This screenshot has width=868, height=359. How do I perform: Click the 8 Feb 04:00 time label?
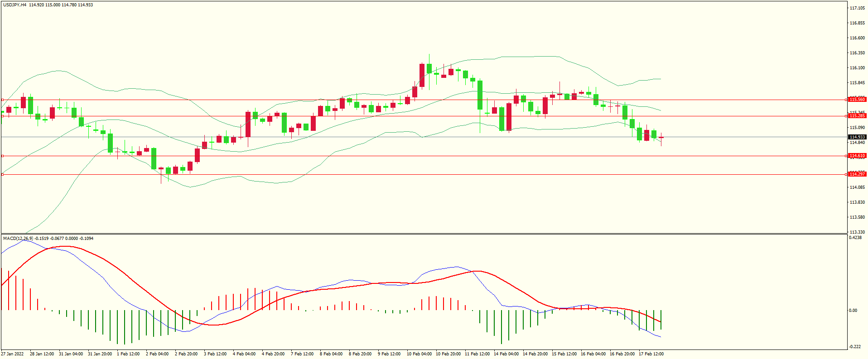tap(331, 354)
